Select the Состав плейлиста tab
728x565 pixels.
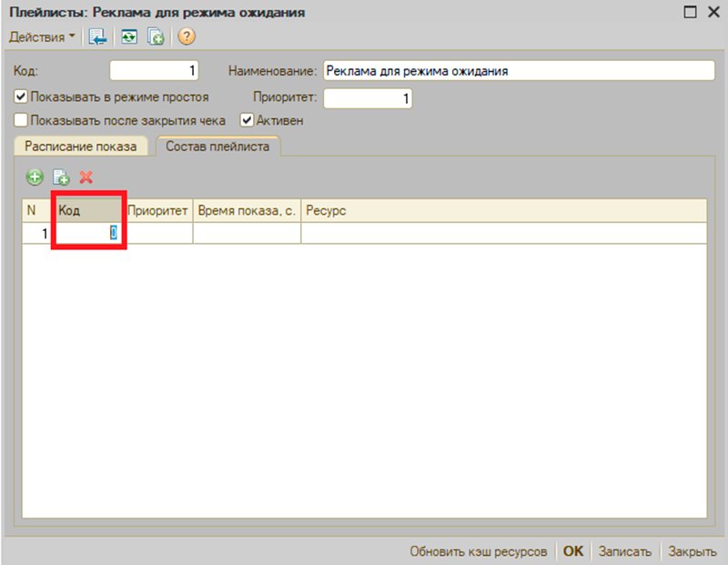[x=217, y=146]
